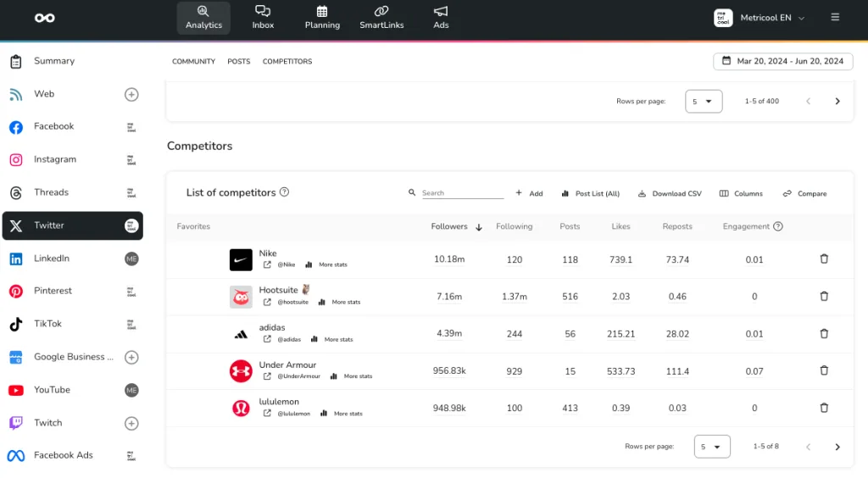
Task: Add a Web connection with plus icon
Action: coord(131,95)
